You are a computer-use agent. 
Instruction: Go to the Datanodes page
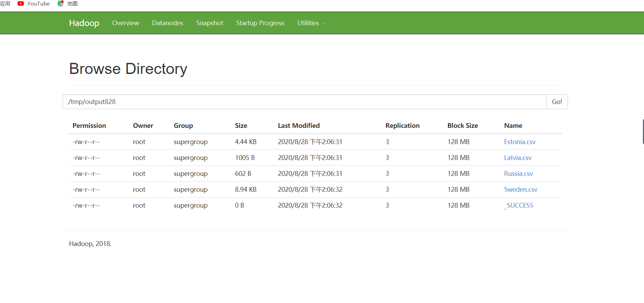coord(167,23)
